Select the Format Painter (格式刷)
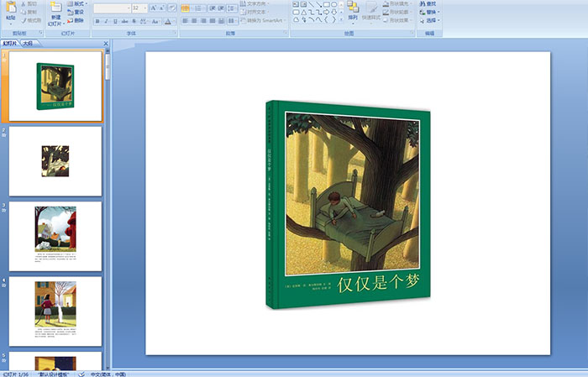The width and height of the screenshot is (588, 377). tap(31, 20)
